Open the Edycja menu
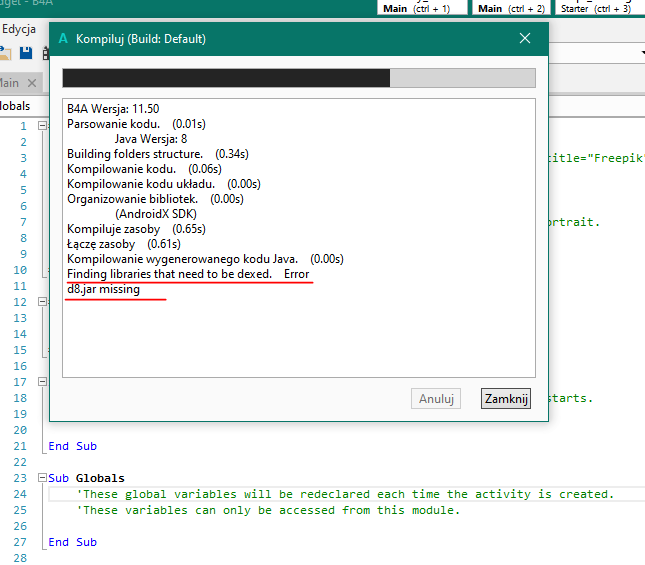Screen dimensions: 645x565 (x=19, y=29)
